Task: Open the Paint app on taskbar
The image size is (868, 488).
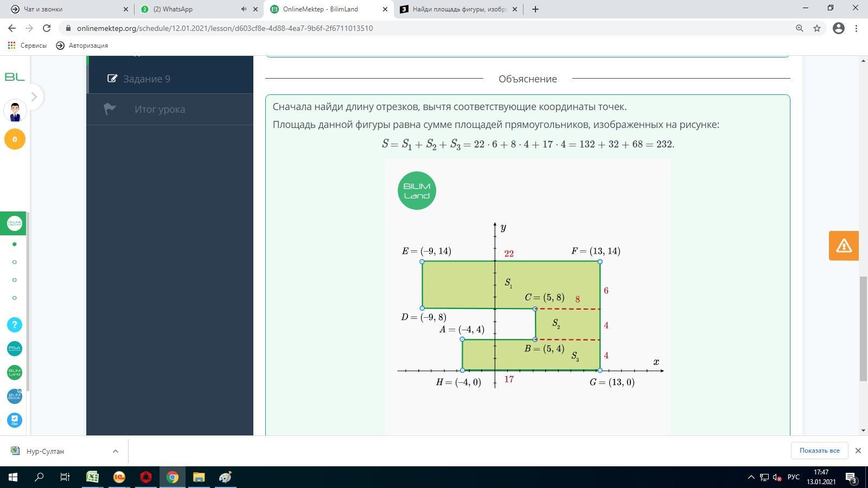Action: 225,477
